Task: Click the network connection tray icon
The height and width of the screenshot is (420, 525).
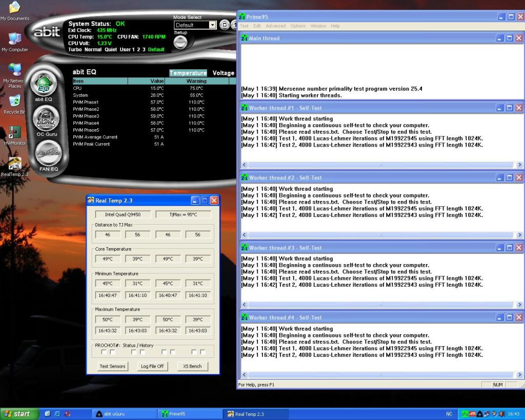Action: pyautogui.click(x=487, y=414)
